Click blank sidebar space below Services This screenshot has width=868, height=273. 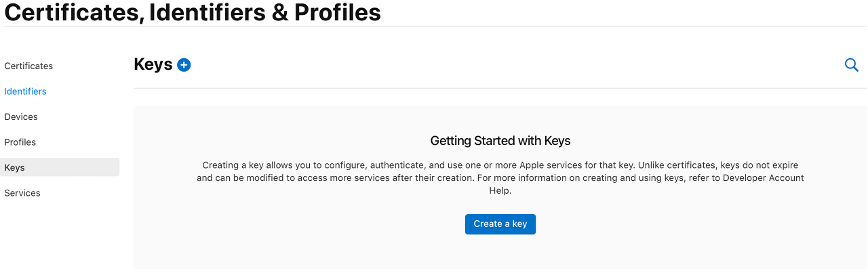(60, 237)
